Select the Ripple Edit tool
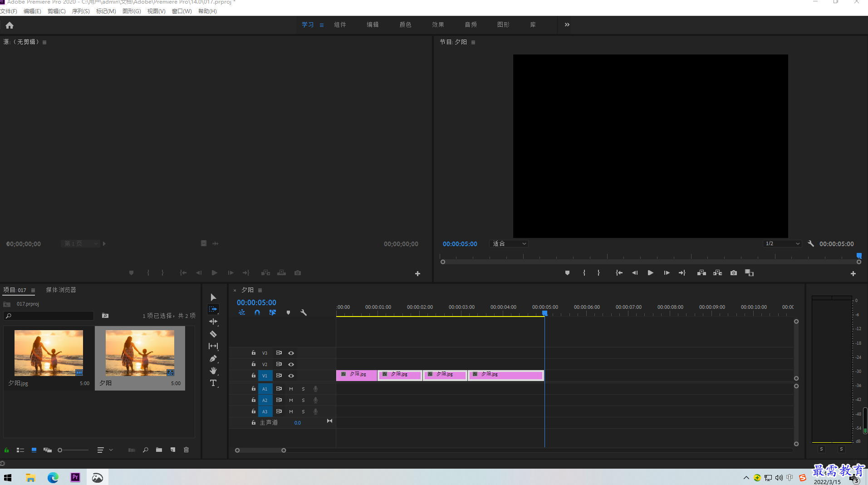The image size is (868, 485). [213, 322]
